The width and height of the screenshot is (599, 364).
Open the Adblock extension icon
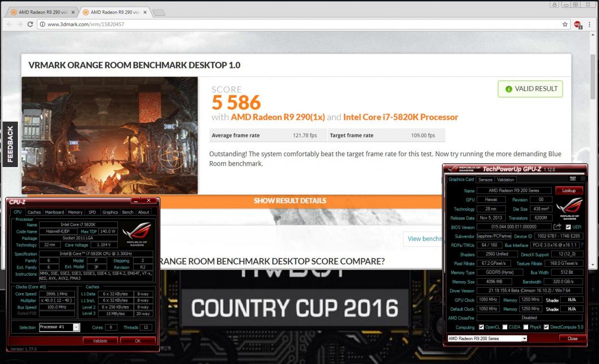tap(578, 24)
